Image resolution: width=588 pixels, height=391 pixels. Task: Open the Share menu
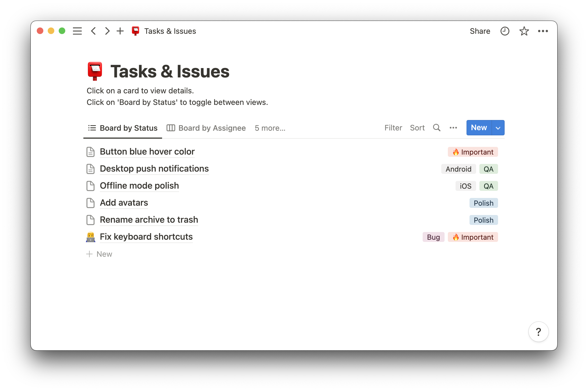(x=480, y=31)
